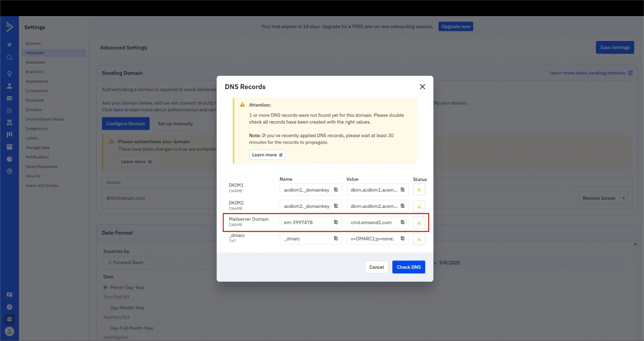Copy the _dmarc TXT record value
This screenshot has height=341, width=644.
(x=402, y=238)
